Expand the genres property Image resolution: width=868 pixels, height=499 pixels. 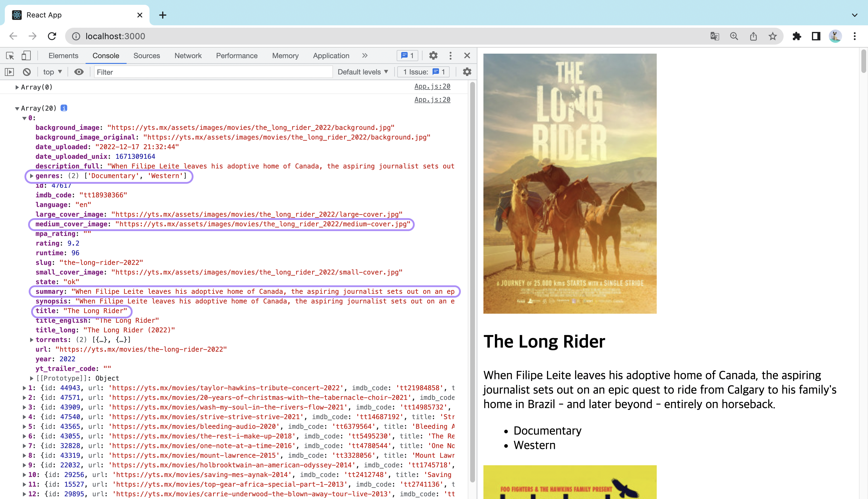pyautogui.click(x=32, y=176)
